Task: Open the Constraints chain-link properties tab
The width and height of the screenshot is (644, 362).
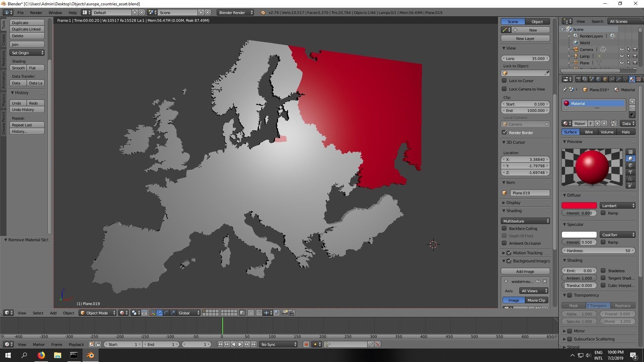Action: pyautogui.click(x=612, y=79)
